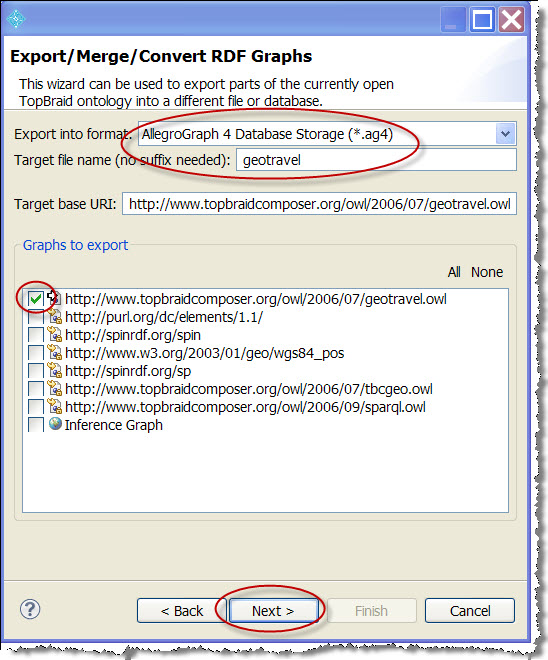Screen dimensions: 548x660
Task: Maximize the wizard window
Action: (482, 19)
